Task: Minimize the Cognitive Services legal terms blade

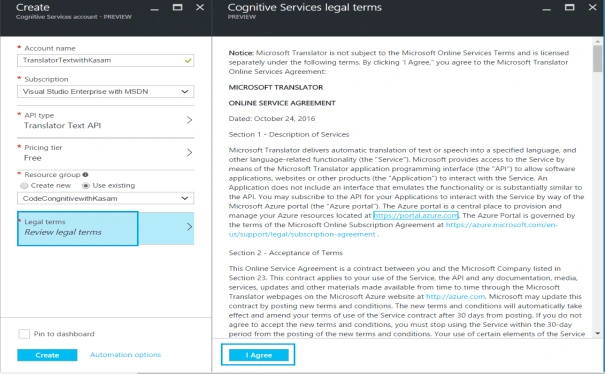Action: tap(547, 8)
